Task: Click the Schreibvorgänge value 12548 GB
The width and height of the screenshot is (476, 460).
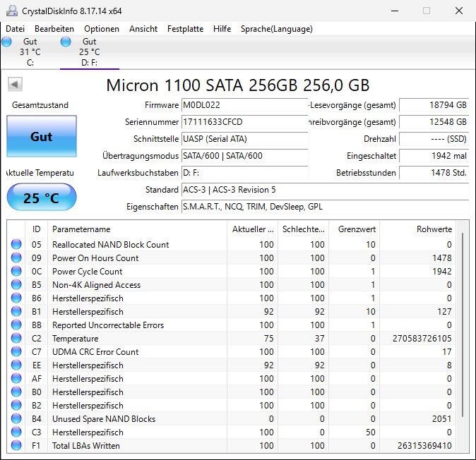Action: point(434,122)
